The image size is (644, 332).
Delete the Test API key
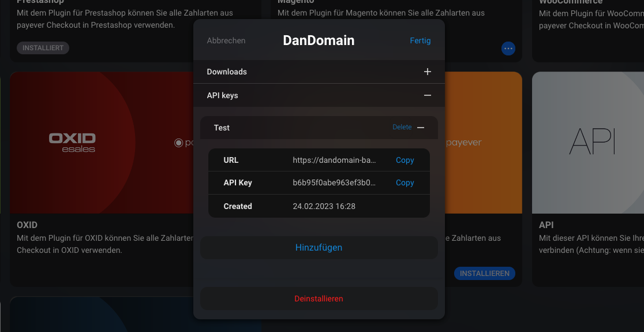402,128
